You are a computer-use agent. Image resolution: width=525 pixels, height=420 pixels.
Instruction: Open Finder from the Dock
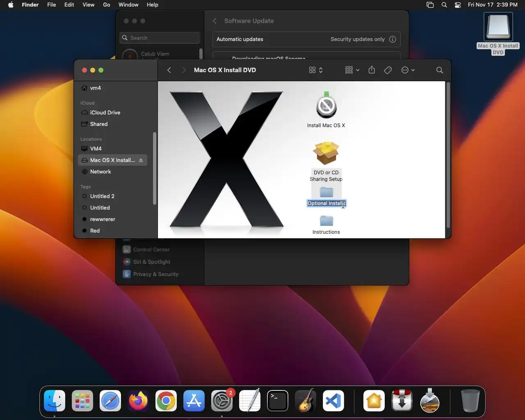(x=55, y=401)
